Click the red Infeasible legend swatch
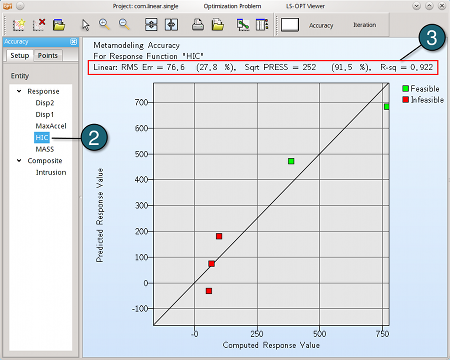This screenshot has width=450, height=360. coord(405,99)
